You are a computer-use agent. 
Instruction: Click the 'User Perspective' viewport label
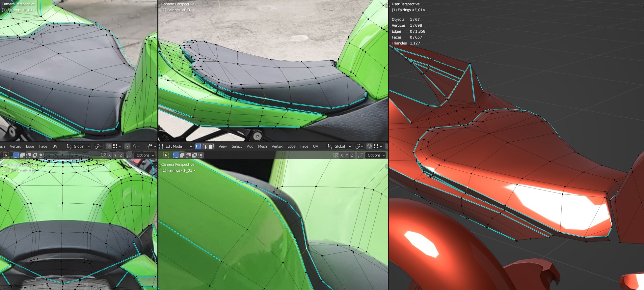pos(406,4)
